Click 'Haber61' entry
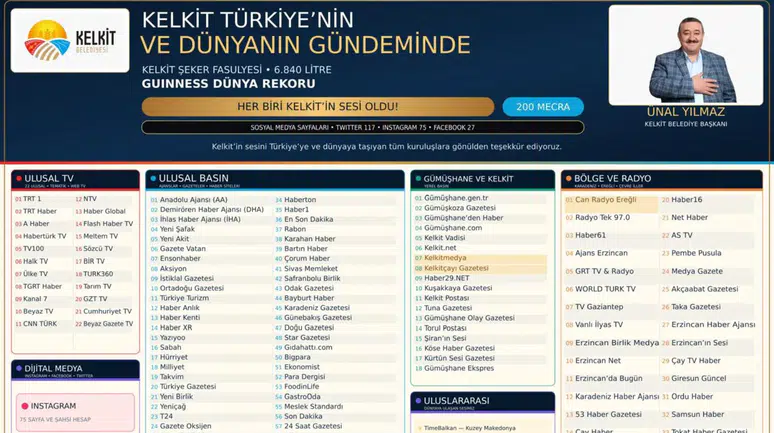This screenshot has height=433, width=774. pos(590,236)
